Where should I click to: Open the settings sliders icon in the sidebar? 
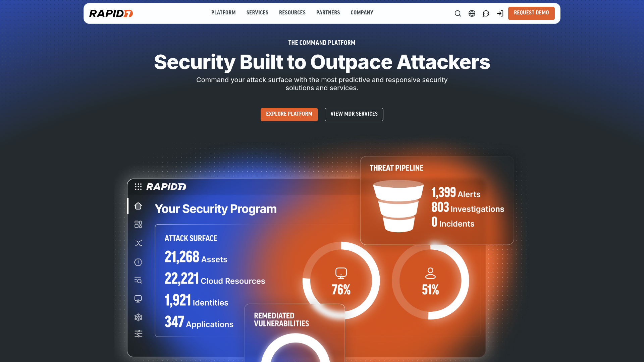tap(138, 334)
